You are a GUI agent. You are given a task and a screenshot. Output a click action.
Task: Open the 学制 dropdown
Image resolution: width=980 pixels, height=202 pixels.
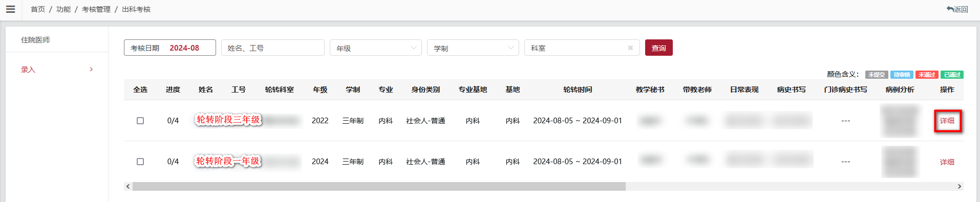(x=473, y=48)
